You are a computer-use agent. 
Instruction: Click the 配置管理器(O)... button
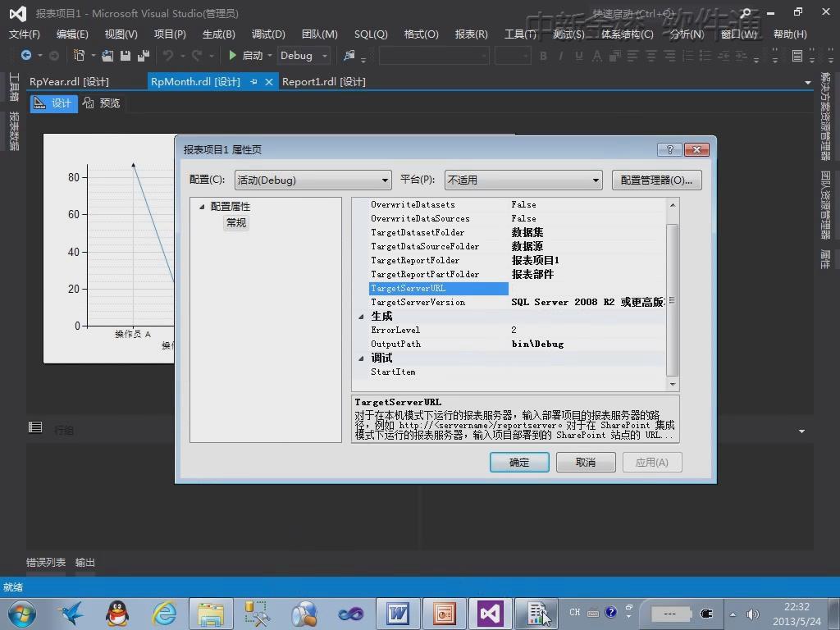[657, 180]
